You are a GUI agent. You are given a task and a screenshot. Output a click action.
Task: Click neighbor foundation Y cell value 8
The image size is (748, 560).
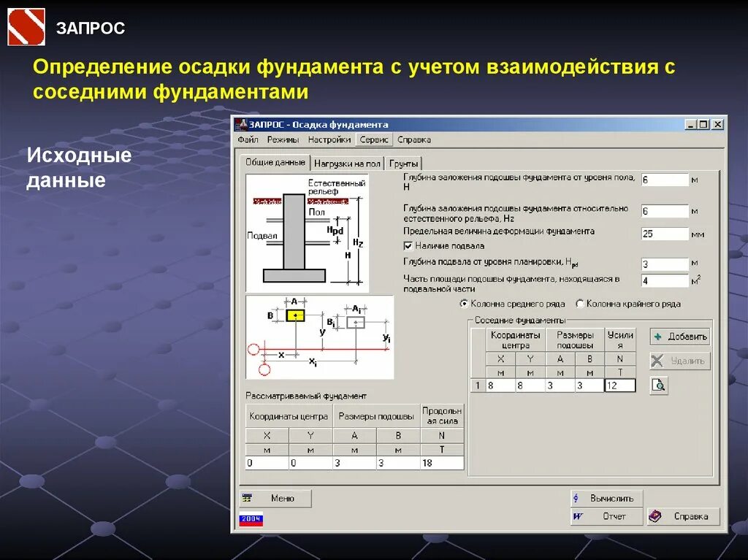pyautogui.click(x=530, y=386)
